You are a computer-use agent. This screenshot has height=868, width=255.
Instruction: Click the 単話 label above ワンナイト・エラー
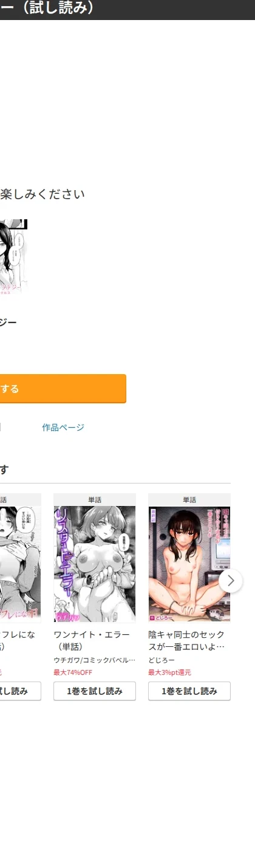pyautogui.click(x=95, y=500)
